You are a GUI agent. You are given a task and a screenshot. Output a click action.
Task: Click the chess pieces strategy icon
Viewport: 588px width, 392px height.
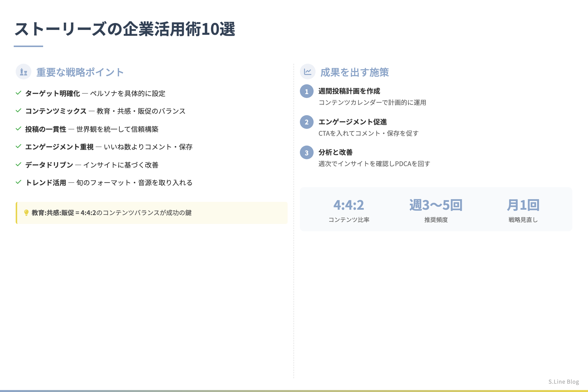tap(24, 72)
